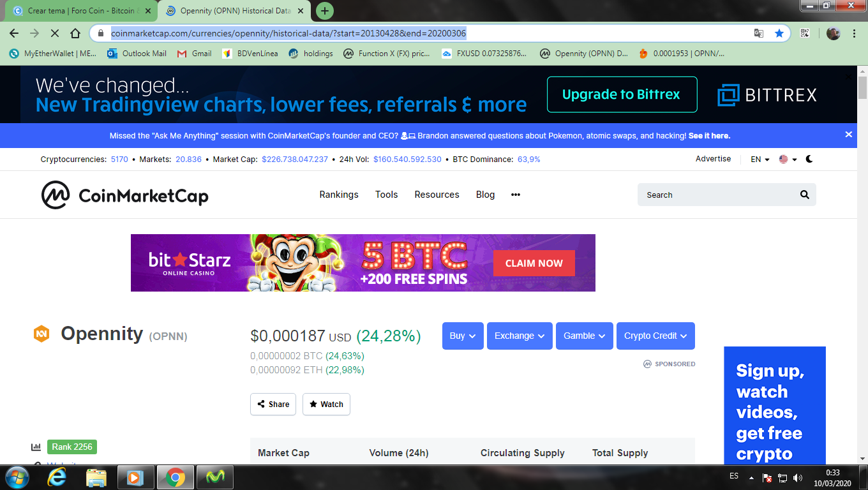Open the QR code extension icon
Image resolution: width=868 pixels, height=490 pixels.
805,33
